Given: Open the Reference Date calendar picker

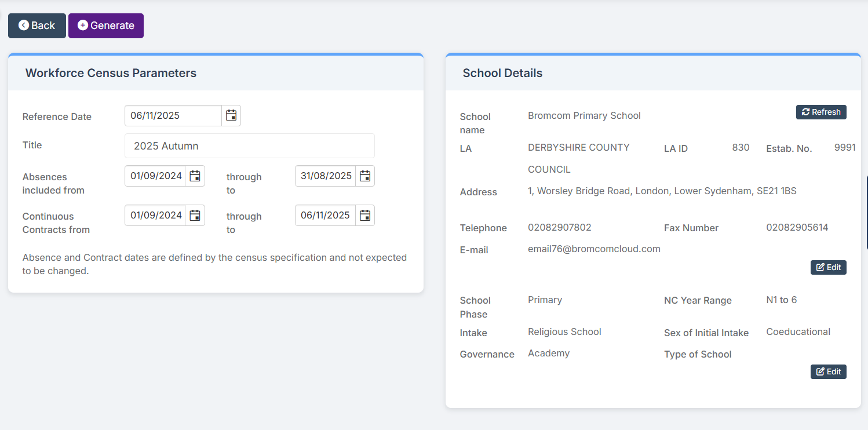Looking at the screenshot, I should coord(231,115).
